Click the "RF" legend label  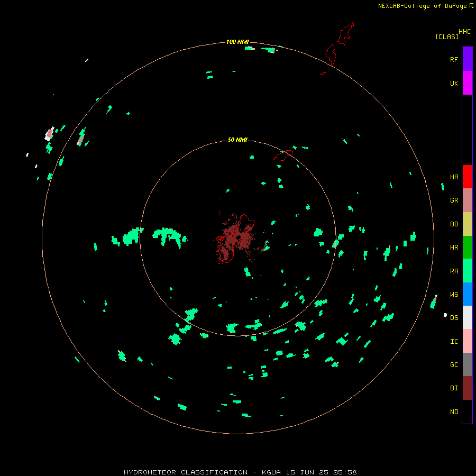(454, 59)
